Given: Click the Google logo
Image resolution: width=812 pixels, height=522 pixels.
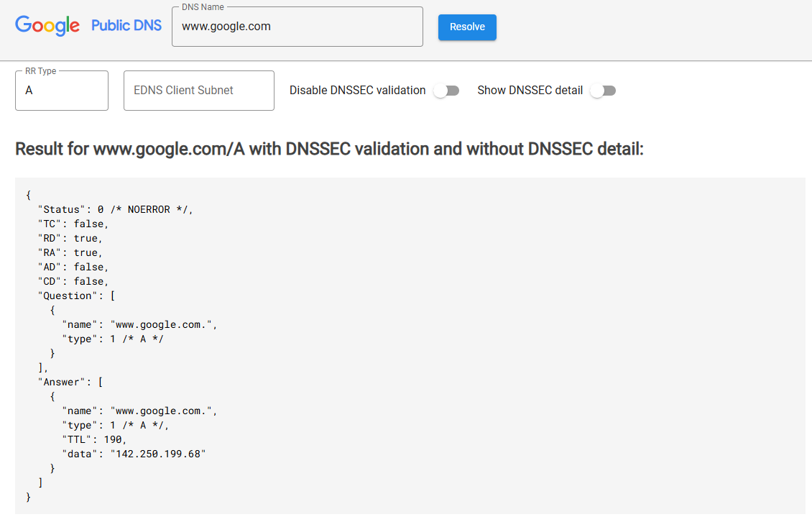Looking at the screenshot, I should point(47,25).
